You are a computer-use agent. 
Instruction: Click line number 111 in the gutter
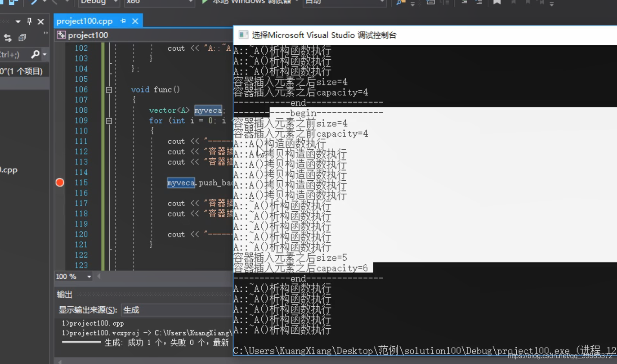[x=81, y=141]
